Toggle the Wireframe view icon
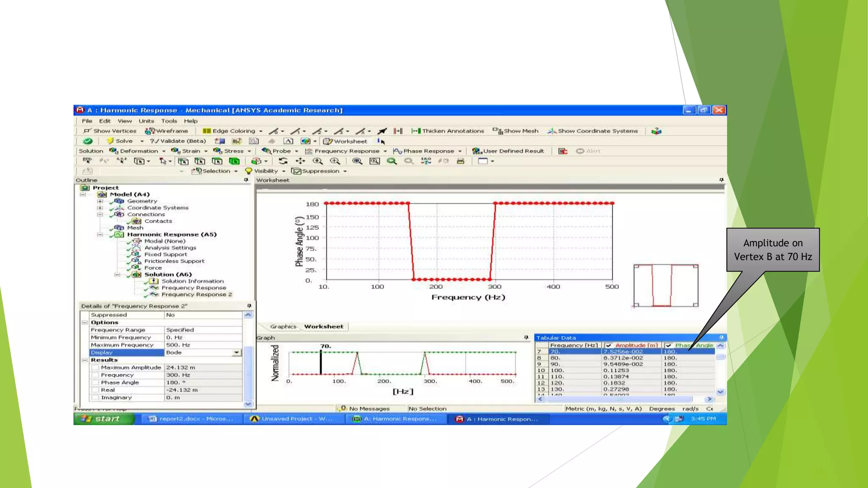The width and height of the screenshot is (868, 488). [x=150, y=131]
